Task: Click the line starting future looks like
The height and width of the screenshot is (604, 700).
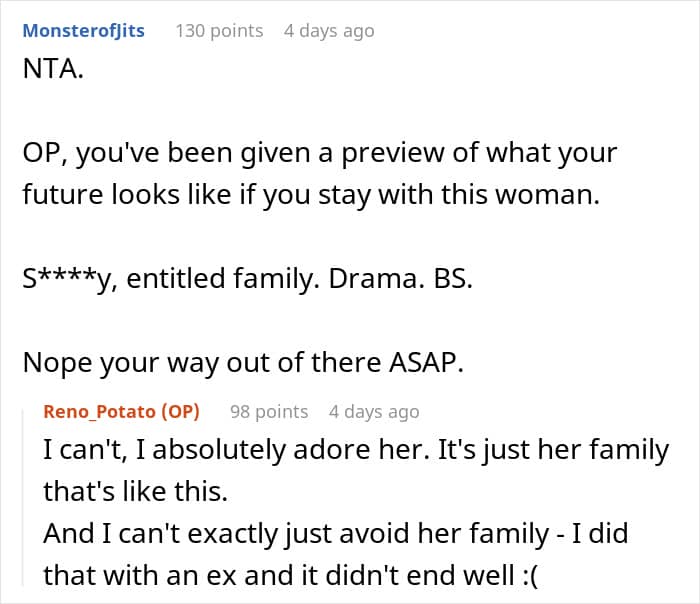Action: click(311, 195)
